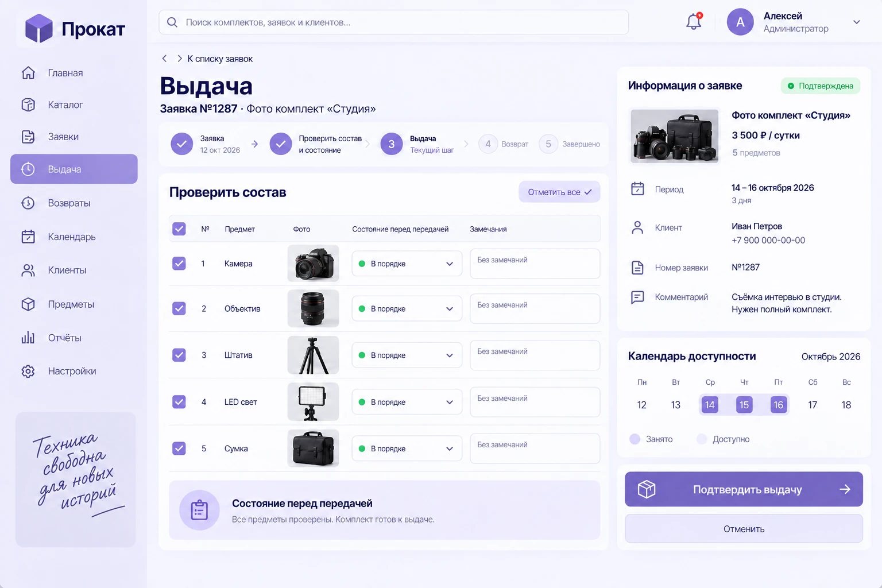The width and height of the screenshot is (882, 588).
Task: Click step 3 circle in progress stepper
Action: pos(392,144)
